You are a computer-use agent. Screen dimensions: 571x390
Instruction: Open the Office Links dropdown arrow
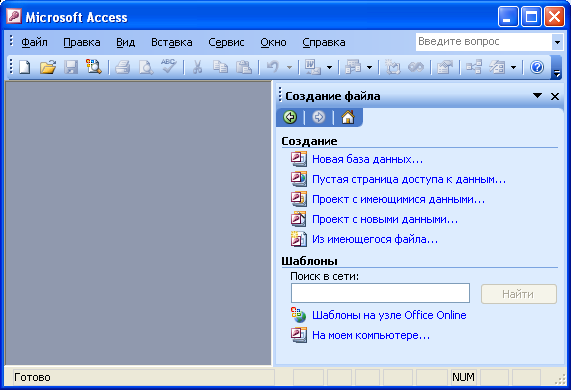pos(329,67)
